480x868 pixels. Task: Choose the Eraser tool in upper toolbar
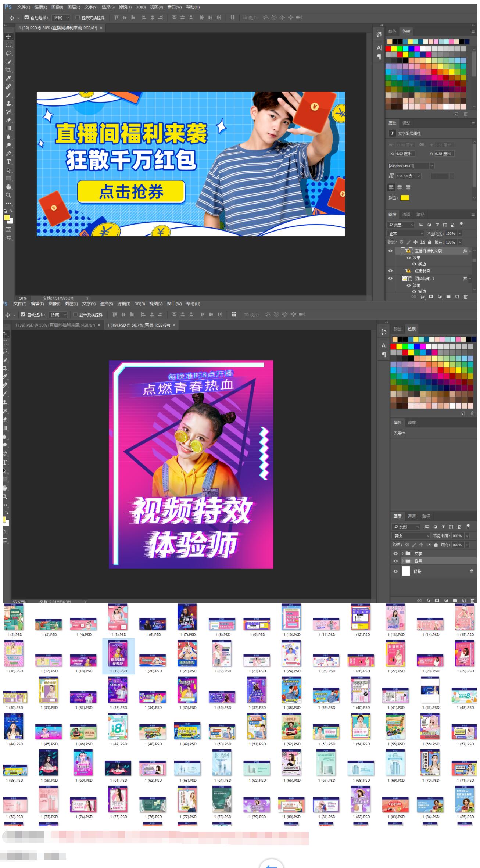[x=8, y=120]
